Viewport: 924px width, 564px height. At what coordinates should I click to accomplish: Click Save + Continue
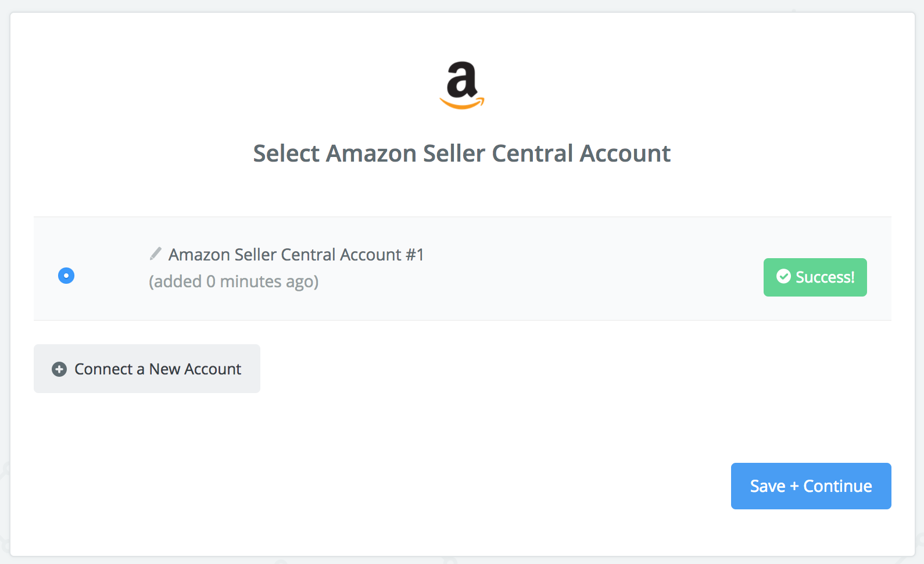[811, 486]
